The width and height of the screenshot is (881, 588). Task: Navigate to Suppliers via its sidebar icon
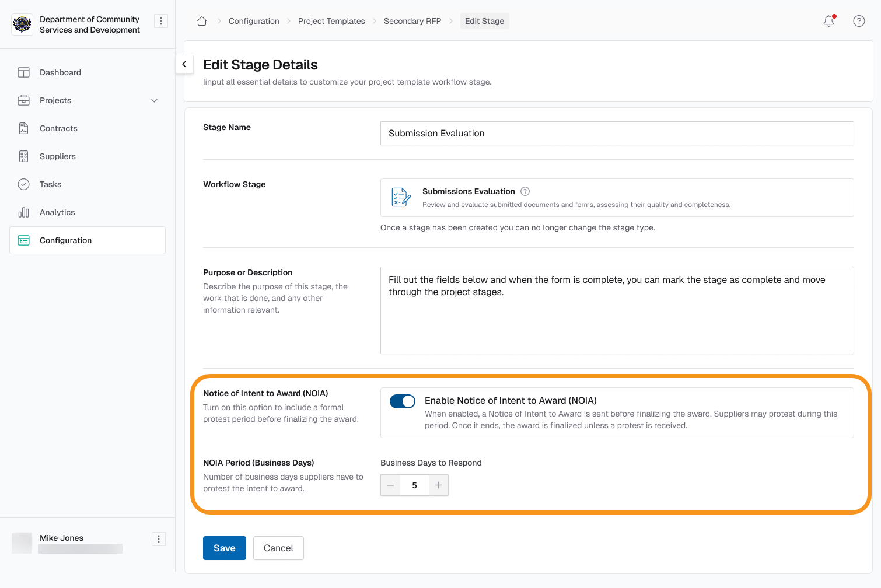click(x=23, y=156)
